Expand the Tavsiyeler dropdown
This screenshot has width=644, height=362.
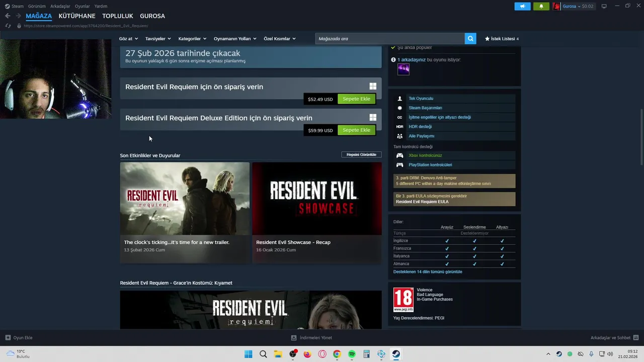click(158, 39)
